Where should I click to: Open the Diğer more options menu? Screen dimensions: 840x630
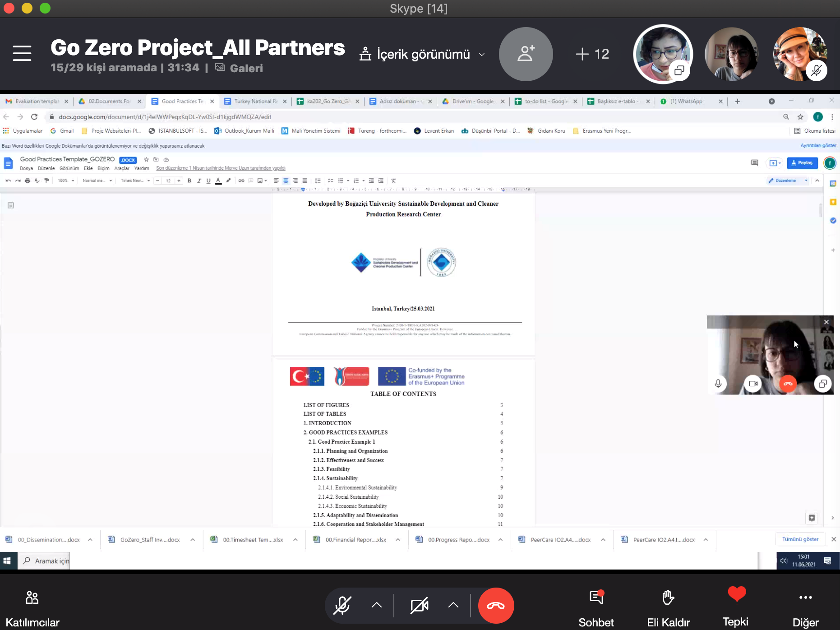(805, 607)
